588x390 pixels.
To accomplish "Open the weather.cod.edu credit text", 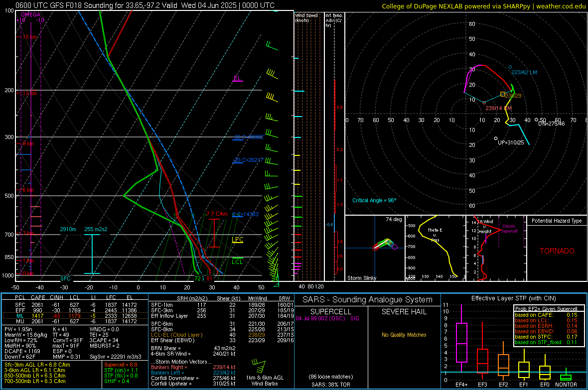I will pos(483,6).
